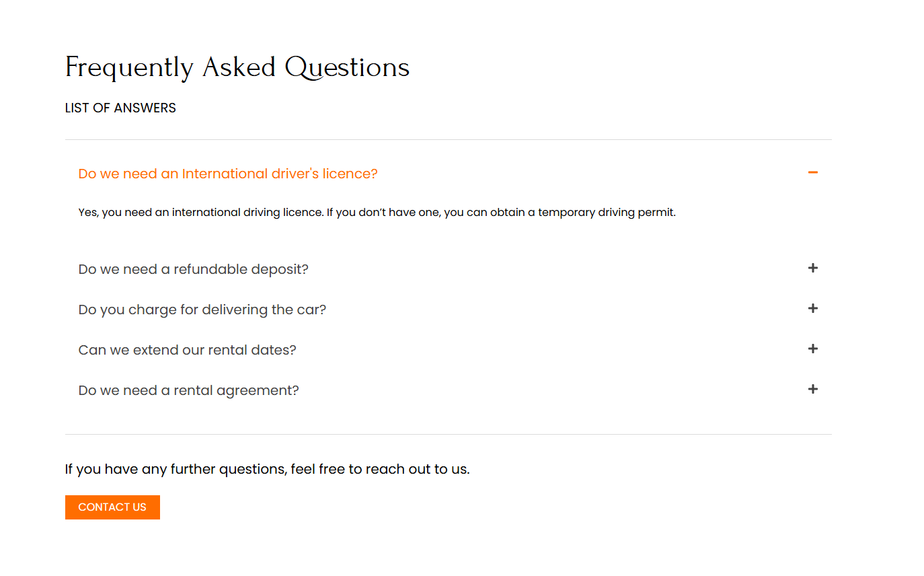Screen dimensions: 924x576
Task: Open 'Do you charge for delivering the car?'
Action: [x=202, y=310]
